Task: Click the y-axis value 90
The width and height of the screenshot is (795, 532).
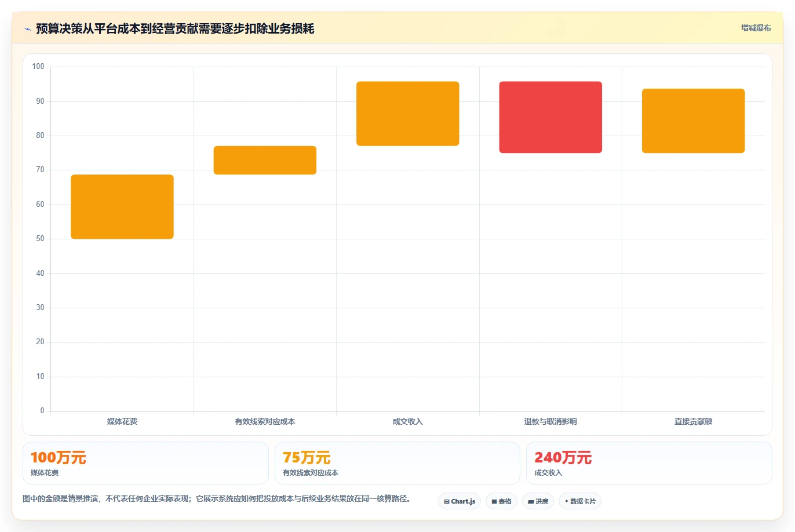Action: tap(40, 101)
